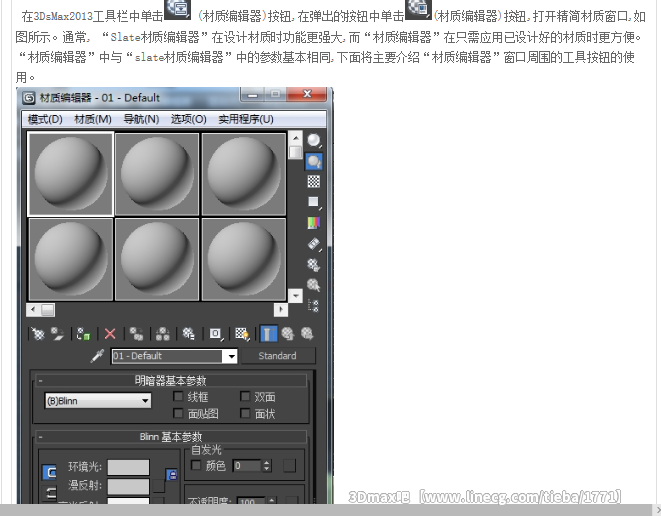The height and width of the screenshot is (516, 661).
Task: Click Select by Material icon
Action: tap(314, 285)
